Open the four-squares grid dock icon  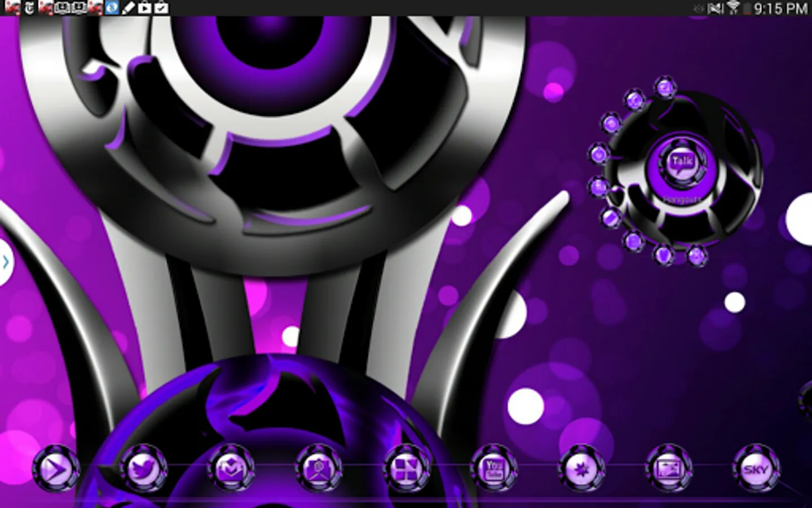406,468
